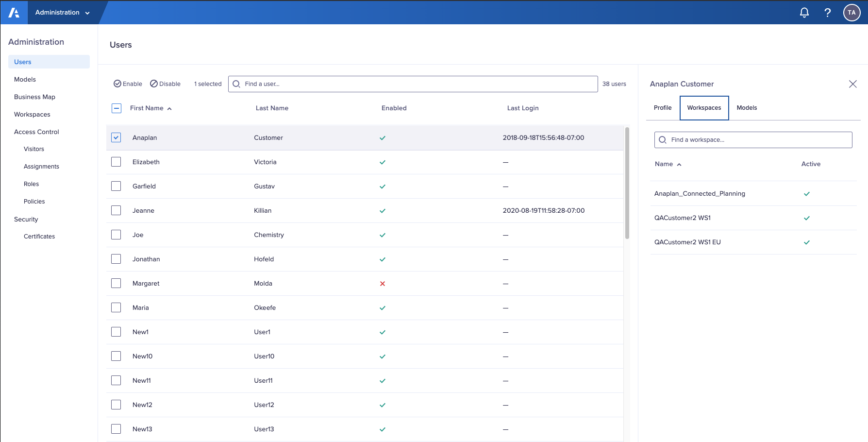This screenshot has height=442, width=868.
Task: Click the first name New10
Action: [142, 357]
